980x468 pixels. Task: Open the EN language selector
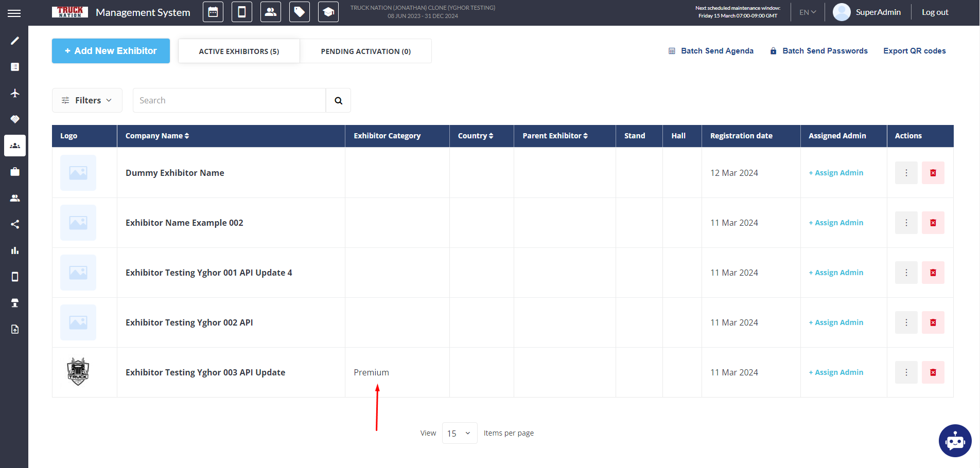pos(807,12)
